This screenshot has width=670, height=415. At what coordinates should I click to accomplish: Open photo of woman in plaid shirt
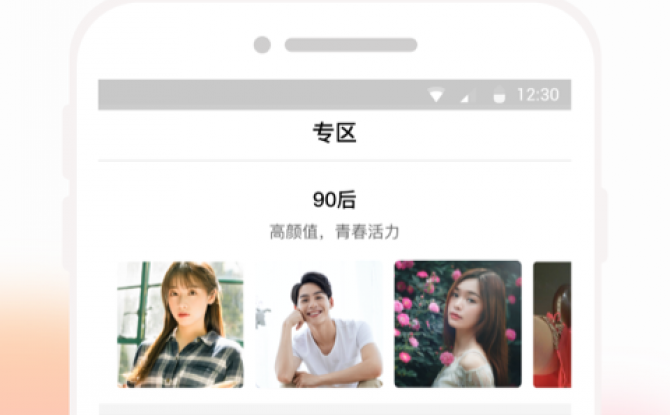(x=180, y=324)
